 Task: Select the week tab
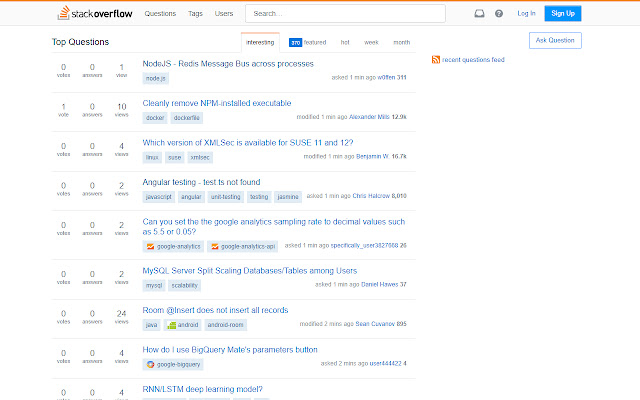click(371, 42)
